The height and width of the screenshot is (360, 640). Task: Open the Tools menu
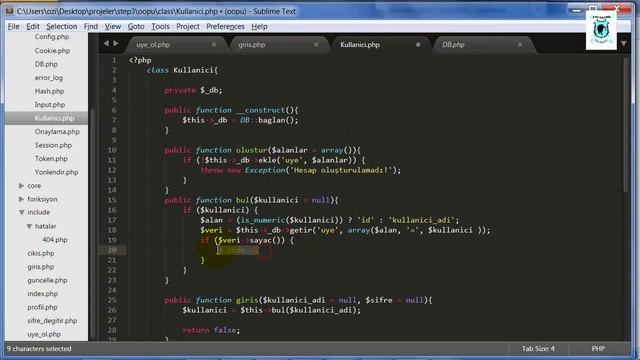point(160,27)
